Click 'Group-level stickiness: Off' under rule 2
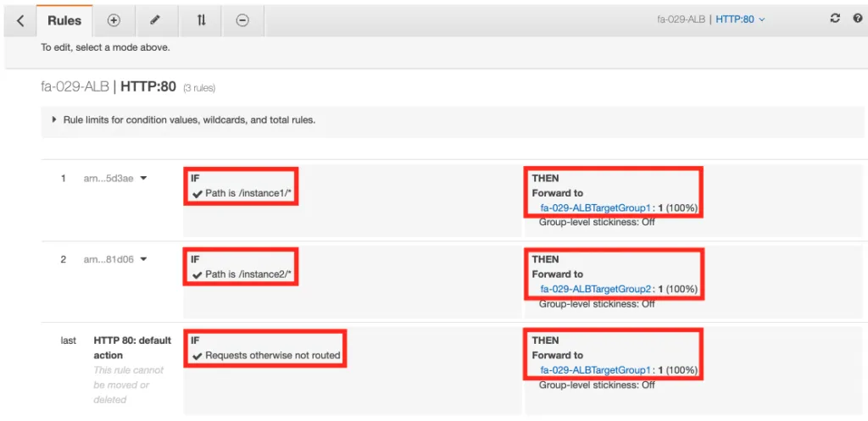 pyautogui.click(x=597, y=304)
